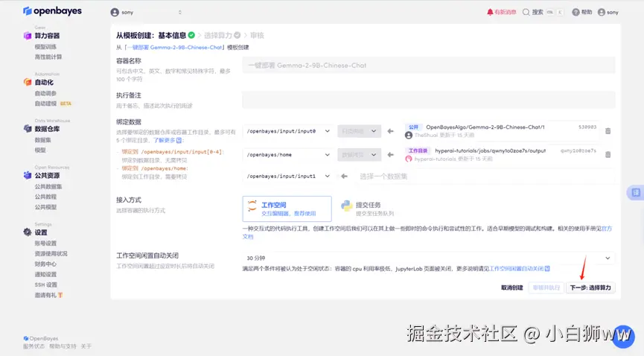Click the notification bell icon
This screenshot has width=644, height=356.
click(x=490, y=13)
